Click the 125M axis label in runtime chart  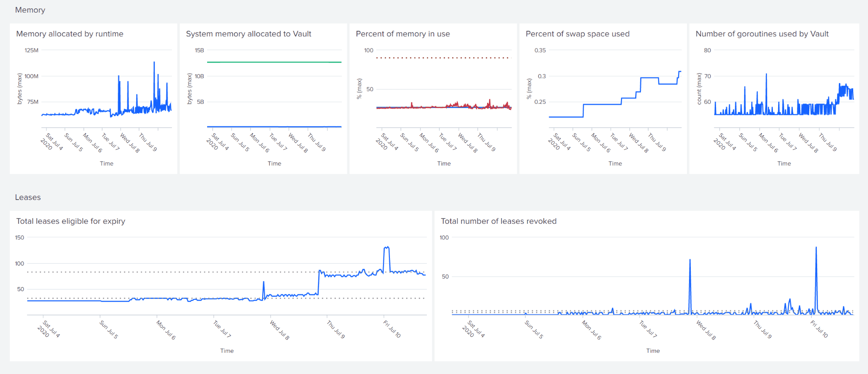(32, 50)
